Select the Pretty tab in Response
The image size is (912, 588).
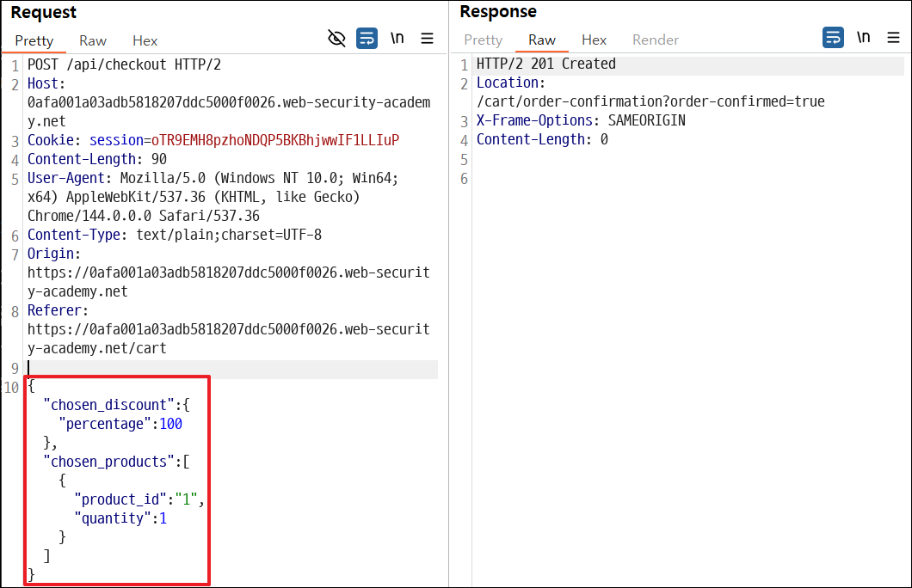[x=483, y=40]
